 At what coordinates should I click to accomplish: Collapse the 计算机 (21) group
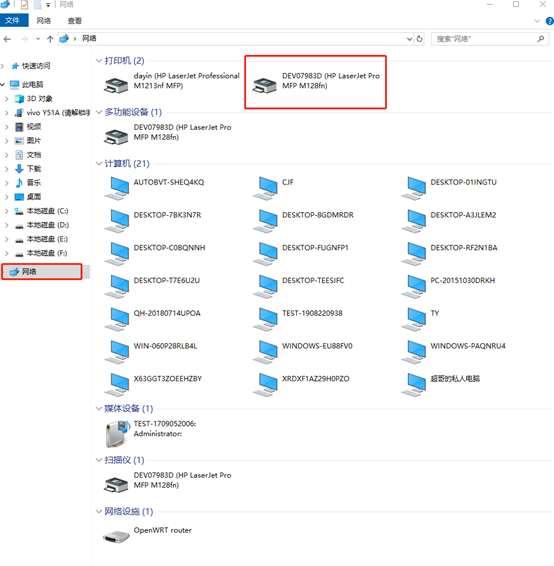pos(99,164)
